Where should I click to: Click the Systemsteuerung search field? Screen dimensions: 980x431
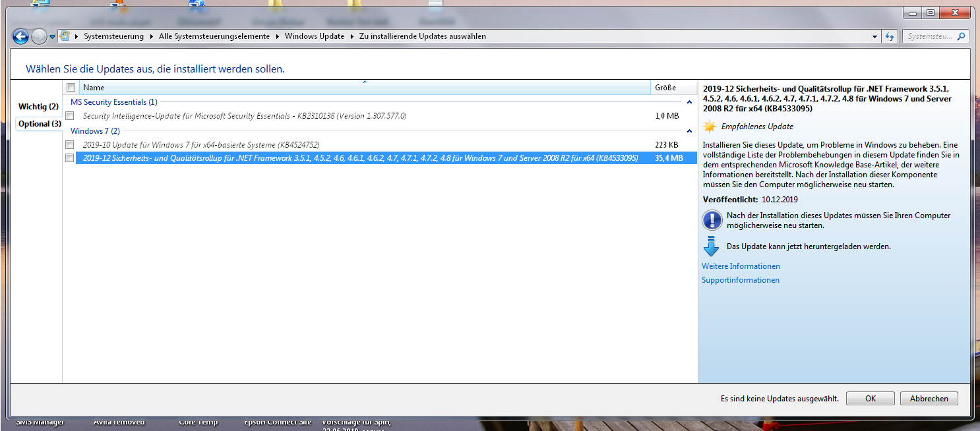point(930,36)
